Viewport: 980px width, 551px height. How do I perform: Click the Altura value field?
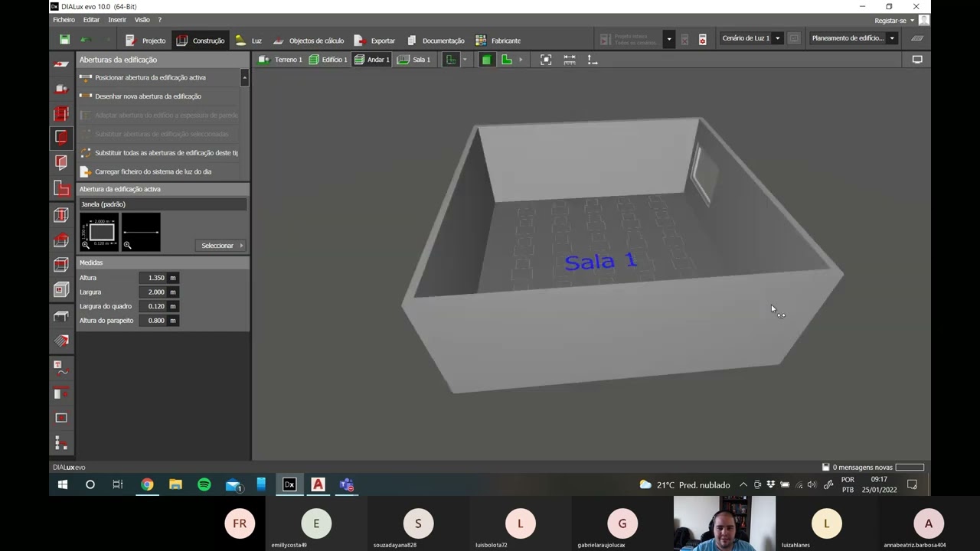coord(153,278)
